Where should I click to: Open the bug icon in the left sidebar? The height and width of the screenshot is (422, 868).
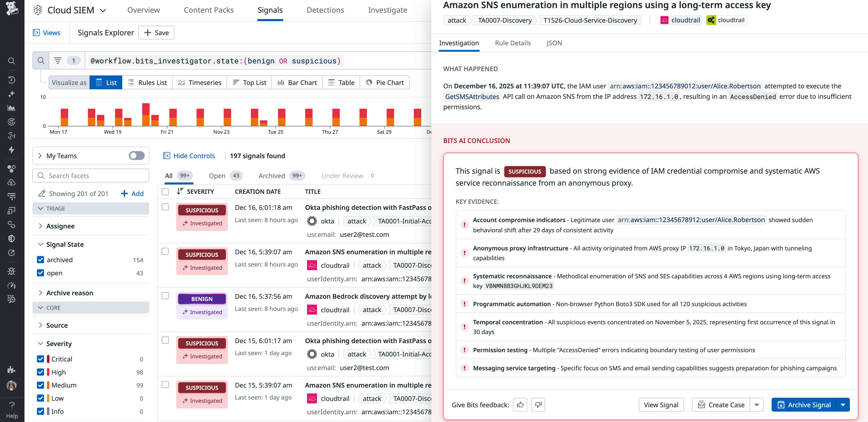[12, 271]
